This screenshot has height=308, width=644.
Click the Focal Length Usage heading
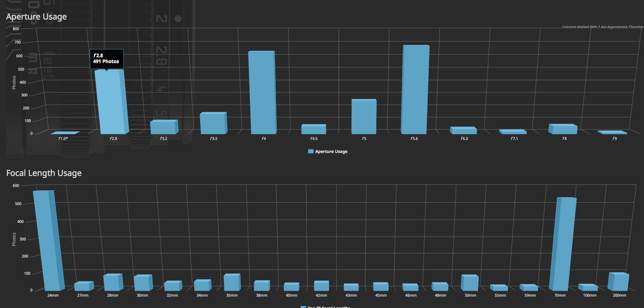(x=44, y=173)
